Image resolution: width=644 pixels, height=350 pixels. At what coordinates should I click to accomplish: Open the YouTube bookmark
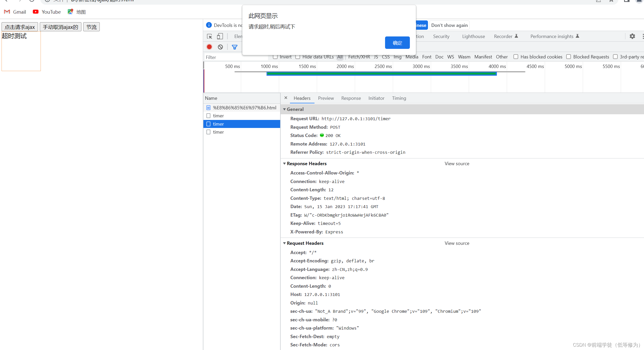tap(47, 12)
